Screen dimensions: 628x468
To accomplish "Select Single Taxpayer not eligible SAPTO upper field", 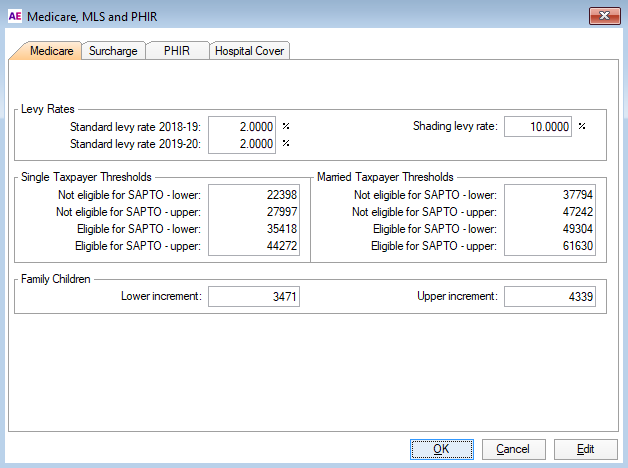I will [254, 211].
